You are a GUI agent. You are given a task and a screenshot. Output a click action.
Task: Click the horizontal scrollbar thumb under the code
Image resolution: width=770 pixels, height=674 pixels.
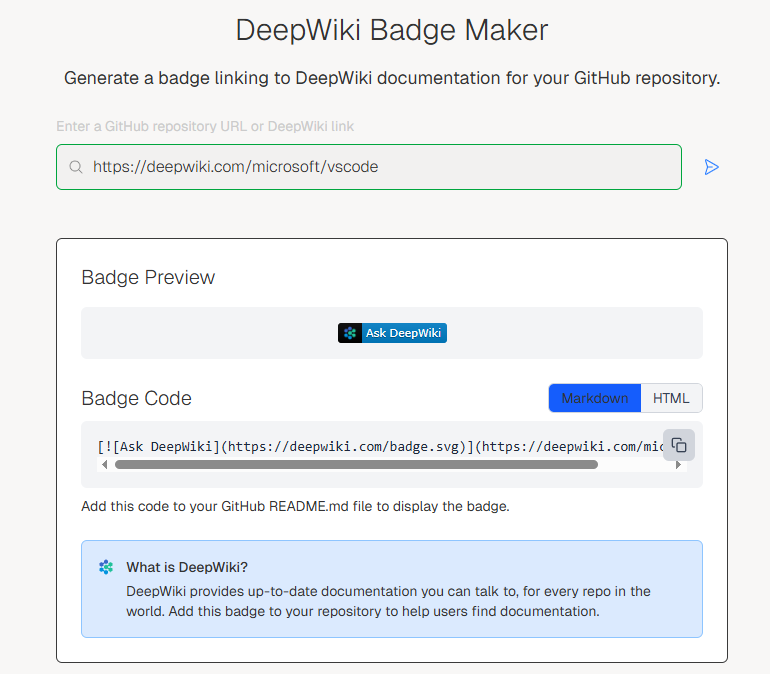(x=356, y=464)
